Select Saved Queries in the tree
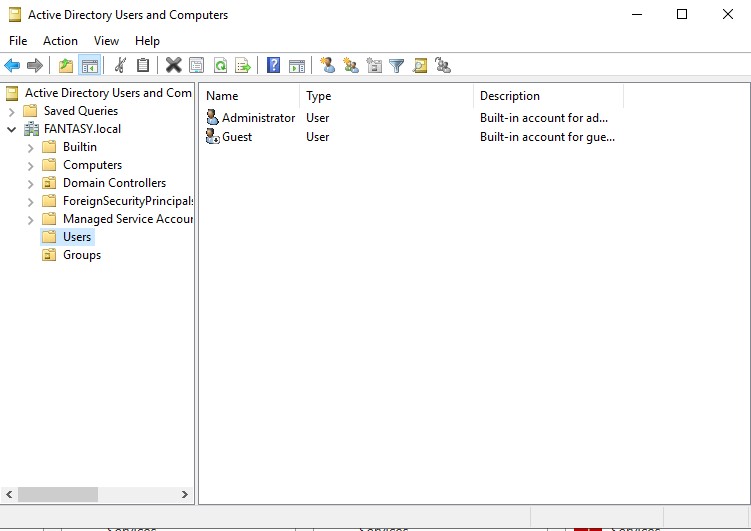The image size is (751, 531). click(80, 111)
